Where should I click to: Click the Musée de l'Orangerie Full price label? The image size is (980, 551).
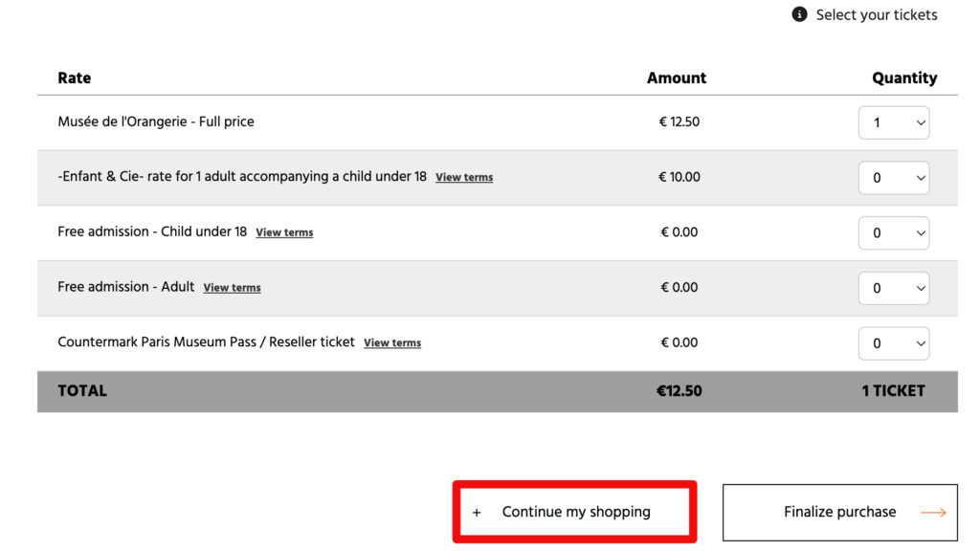coord(156,121)
